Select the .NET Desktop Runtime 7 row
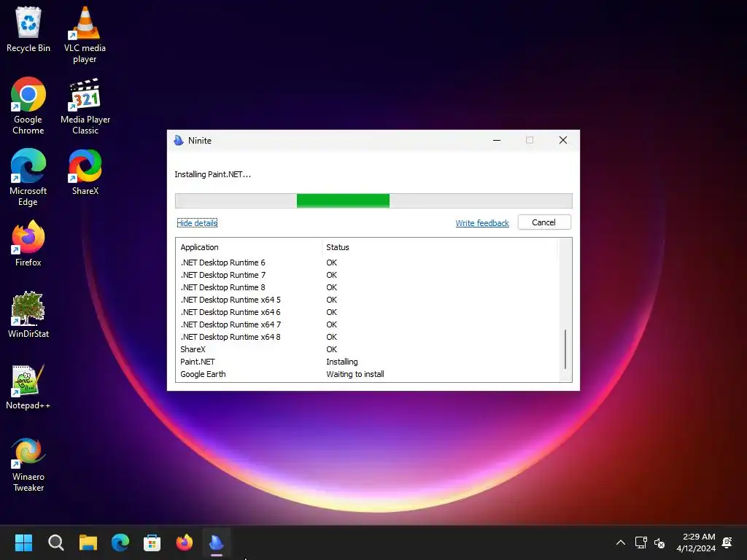Viewport: 747px width, 560px height. point(366,275)
